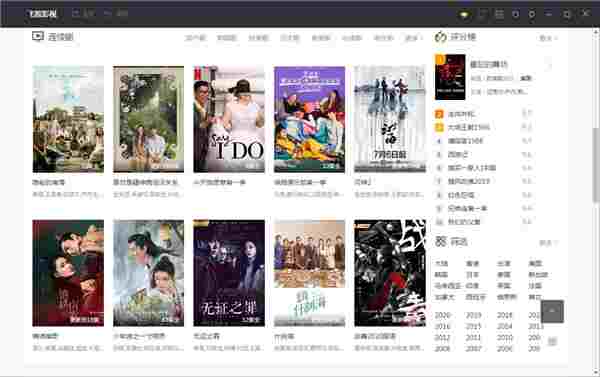
Task: Click the orange rank 2 badge
Action: [439, 114]
